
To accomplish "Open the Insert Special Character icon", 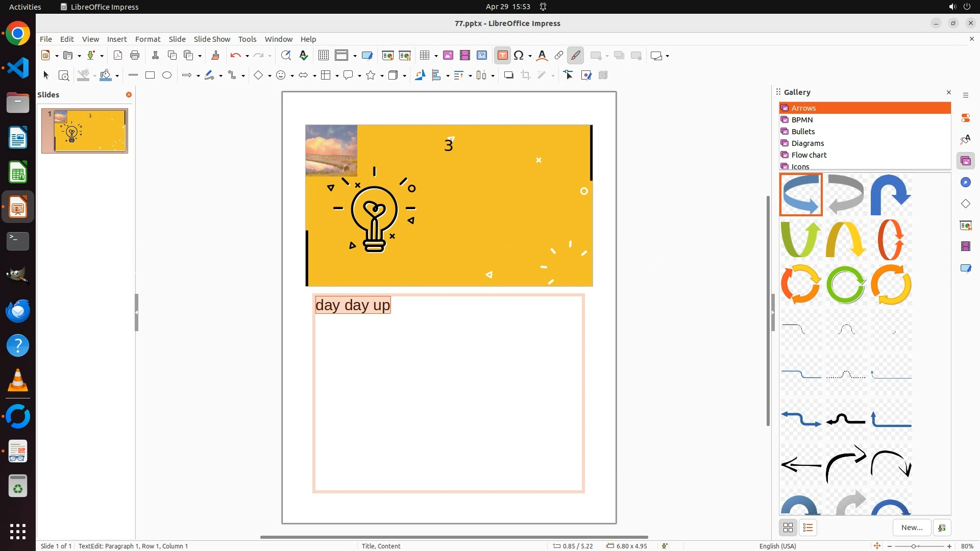I will pyautogui.click(x=519, y=56).
